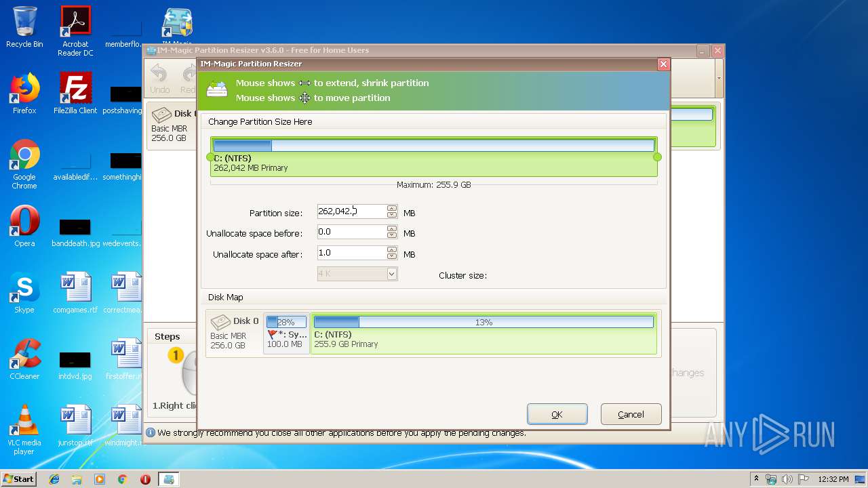Click 'Change Partition Size Here' heading
The image size is (868, 488).
[260, 122]
